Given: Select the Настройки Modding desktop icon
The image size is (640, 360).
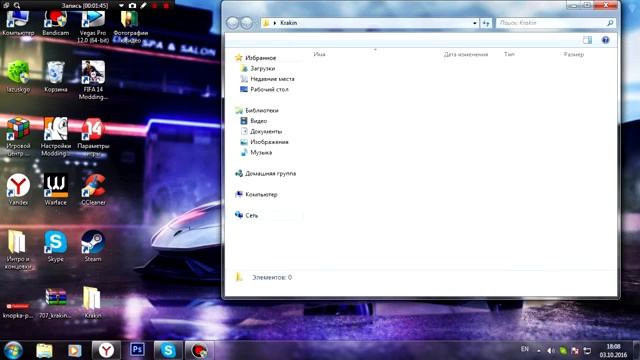Looking at the screenshot, I should pos(56,137).
